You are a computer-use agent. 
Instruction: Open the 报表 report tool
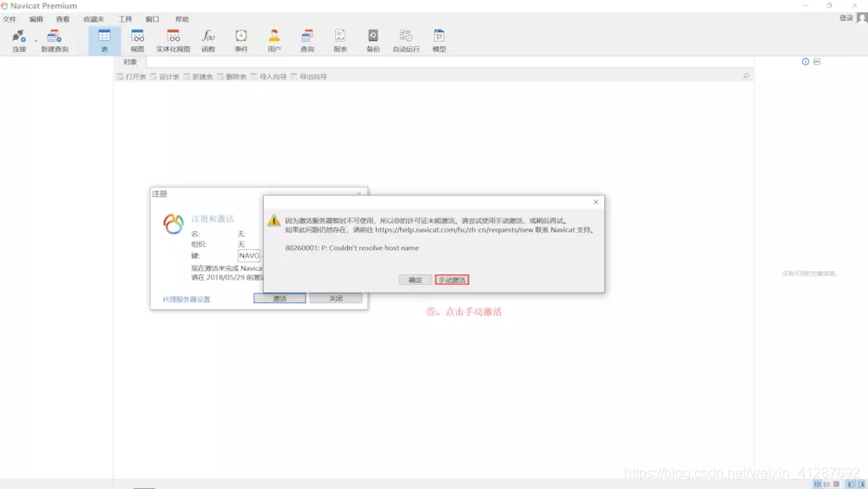pos(340,41)
